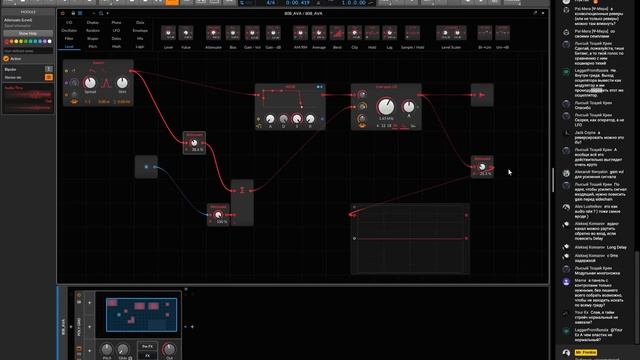640x360 pixels.
Task: Open the Shaper module category
Action: [x=93, y=38]
